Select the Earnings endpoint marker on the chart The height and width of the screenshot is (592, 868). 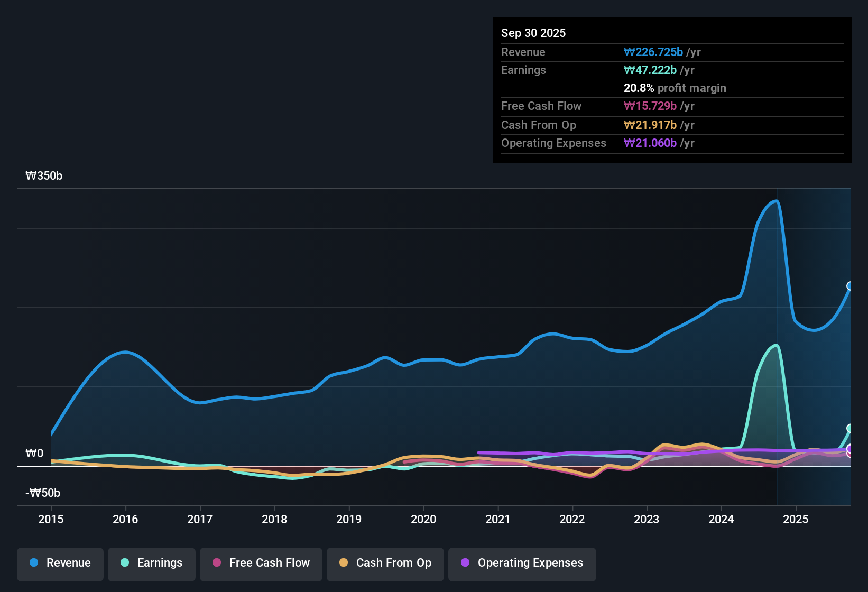pos(849,427)
